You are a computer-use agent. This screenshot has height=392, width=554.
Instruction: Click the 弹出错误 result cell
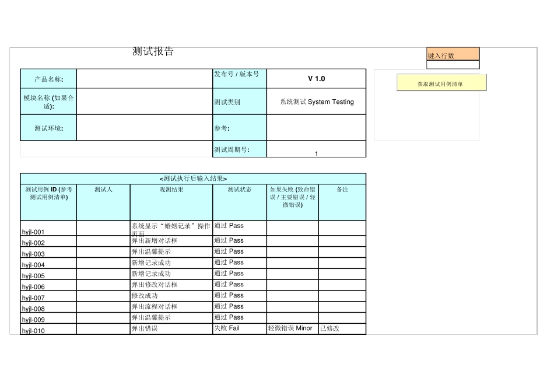click(171, 329)
